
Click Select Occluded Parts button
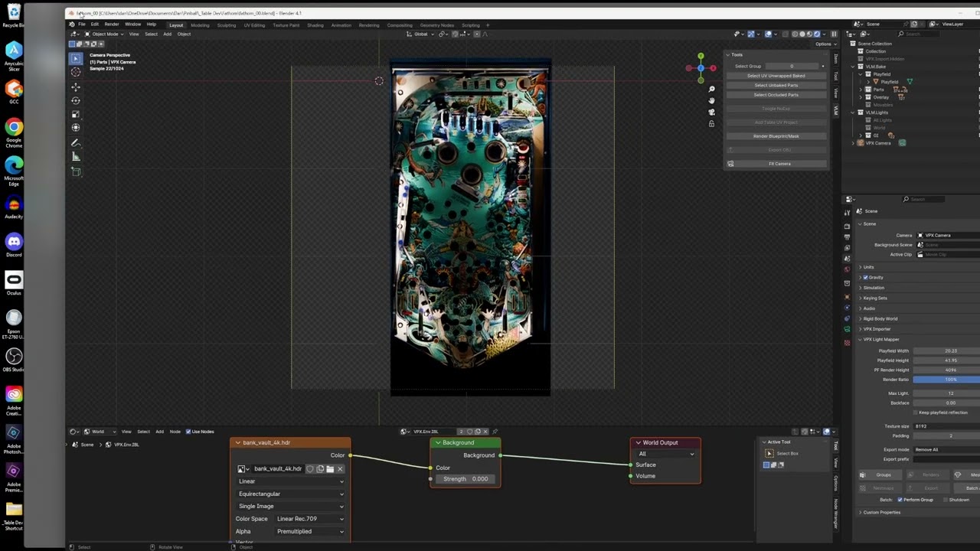click(776, 95)
